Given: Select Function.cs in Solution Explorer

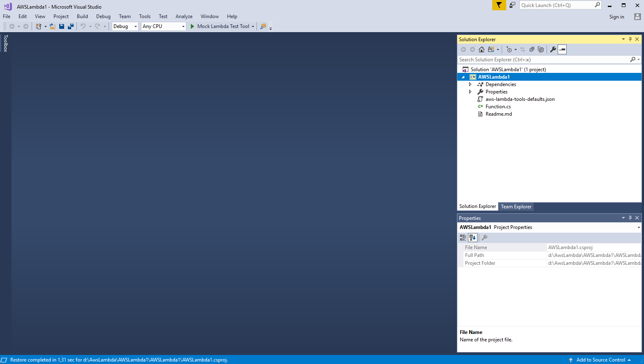Looking at the screenshot, I should [x=498, y=107].
